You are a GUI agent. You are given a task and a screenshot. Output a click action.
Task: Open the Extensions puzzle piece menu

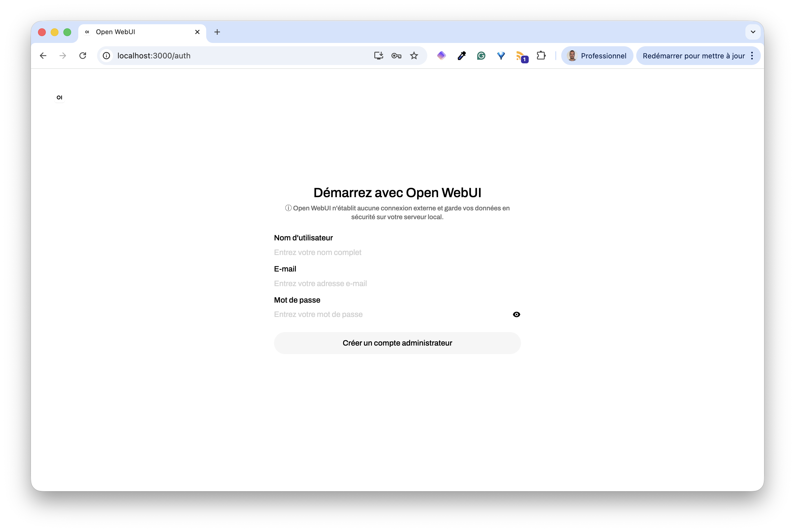[x=541, y=56]
